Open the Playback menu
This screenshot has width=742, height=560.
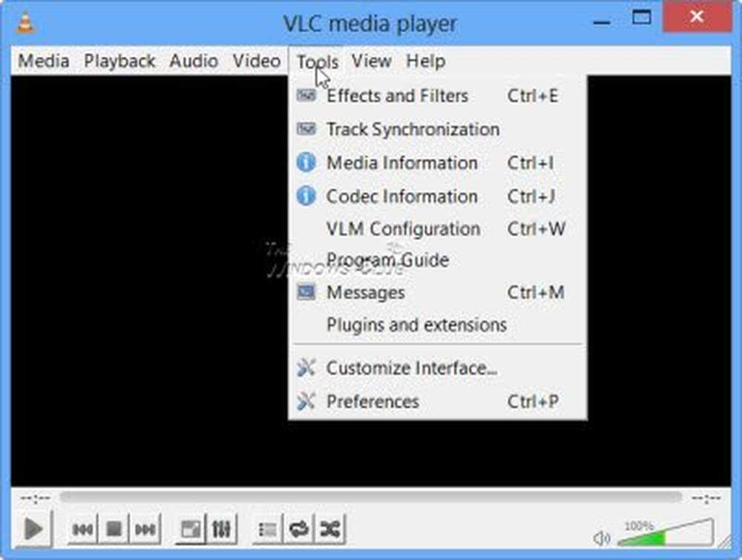119,61
